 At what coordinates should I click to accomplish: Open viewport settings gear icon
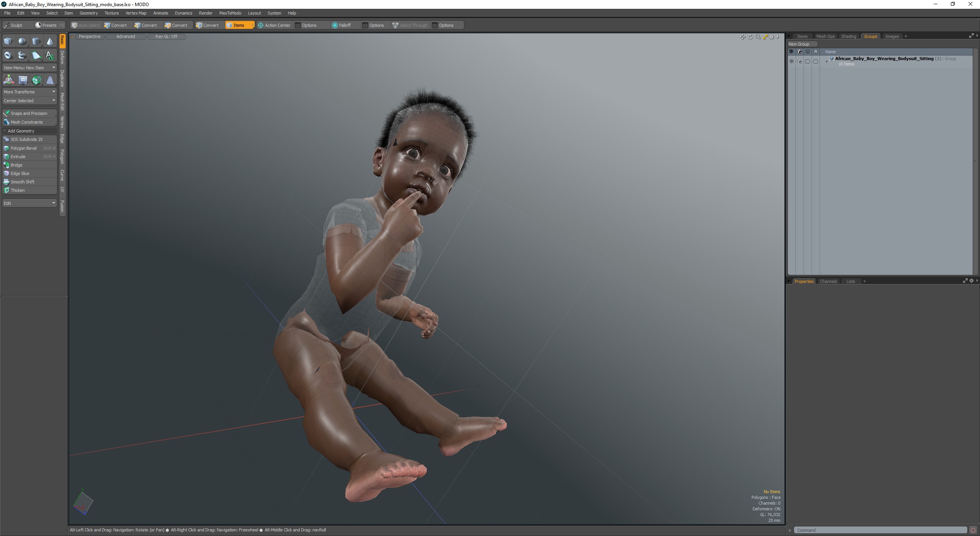771,37
